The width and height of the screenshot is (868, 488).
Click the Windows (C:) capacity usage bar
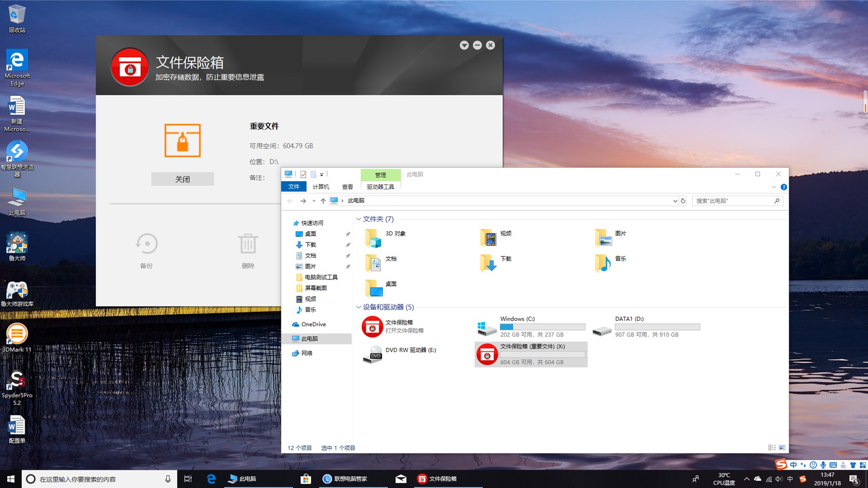542,327
